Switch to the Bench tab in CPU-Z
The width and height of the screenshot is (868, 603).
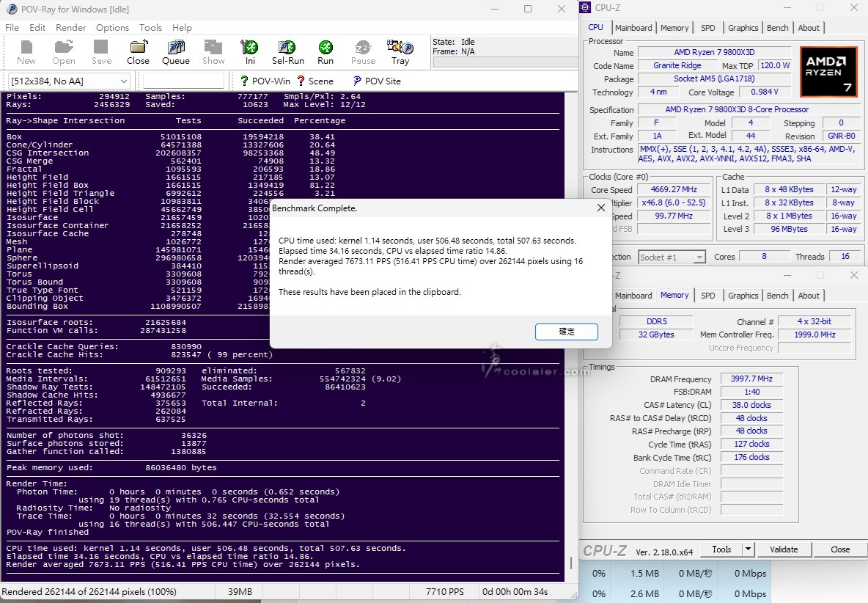(x=777, y=28)
